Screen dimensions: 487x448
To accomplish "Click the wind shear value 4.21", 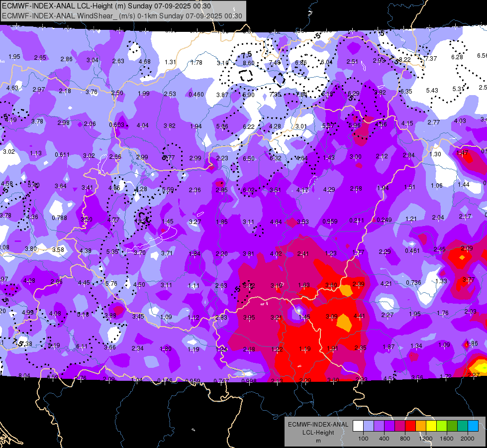I will pyautogui.click(x=386, y=283).
